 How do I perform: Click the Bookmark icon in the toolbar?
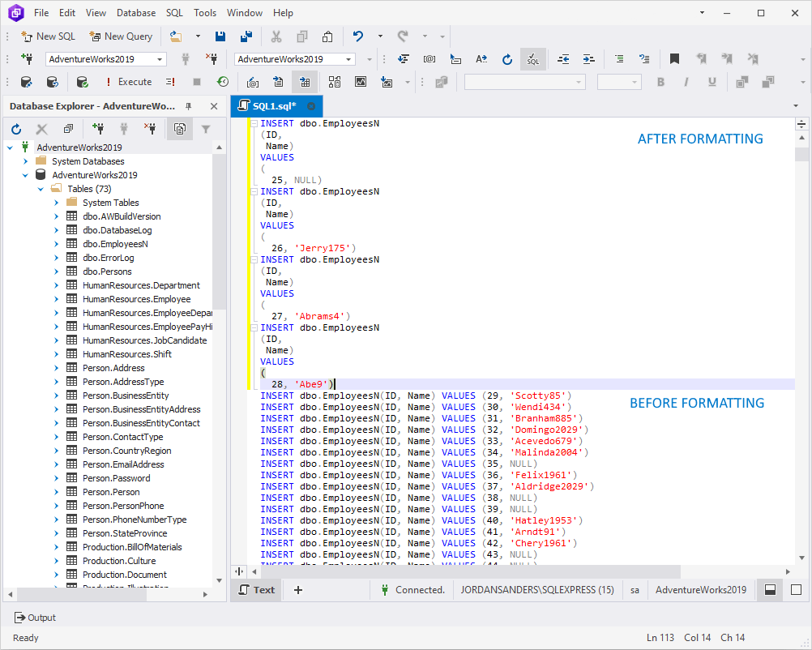674,59
